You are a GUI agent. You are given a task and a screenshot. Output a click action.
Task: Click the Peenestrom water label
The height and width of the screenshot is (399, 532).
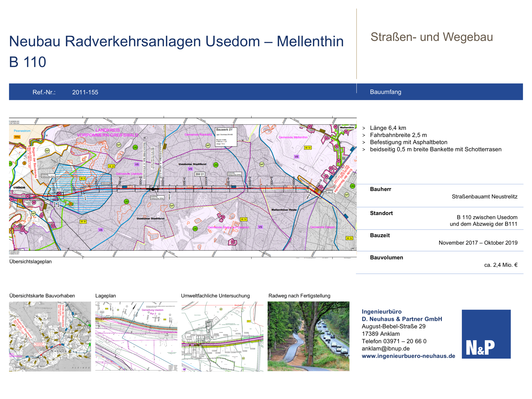tap(22, 131)
